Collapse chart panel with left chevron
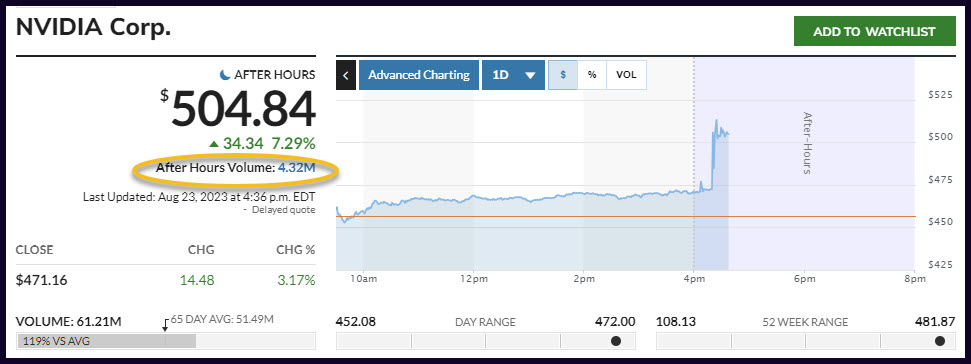 (x=346, y=75)
